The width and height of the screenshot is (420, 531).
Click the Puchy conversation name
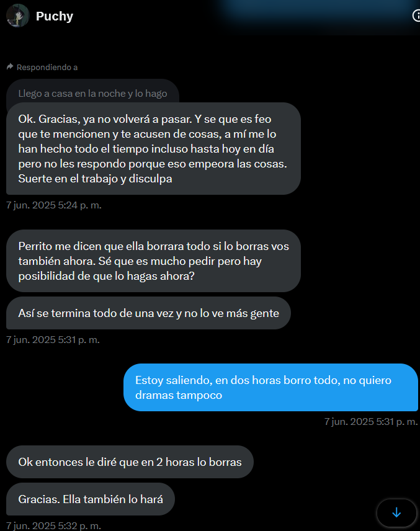coord(55,16)
